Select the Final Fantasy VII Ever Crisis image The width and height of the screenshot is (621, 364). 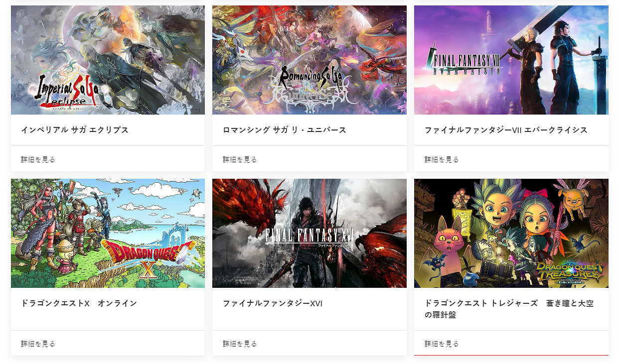pyautogui.click(x=511, y=60)
